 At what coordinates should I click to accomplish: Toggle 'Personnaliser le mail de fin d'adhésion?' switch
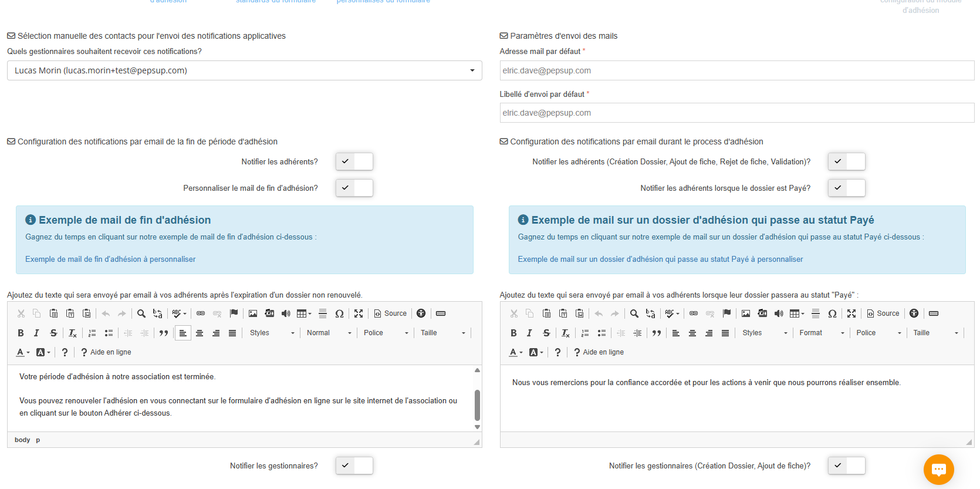click(x=354, y=188)
